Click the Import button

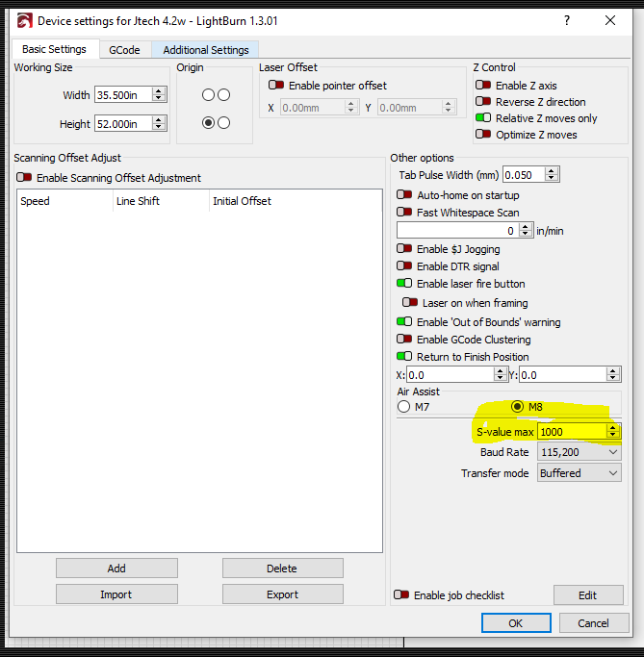[x=116, y=594]
